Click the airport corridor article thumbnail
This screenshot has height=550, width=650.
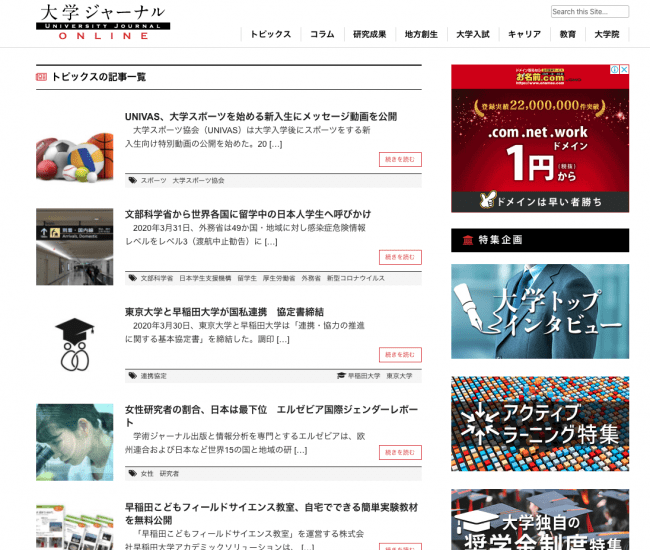(x=75, y=247)
